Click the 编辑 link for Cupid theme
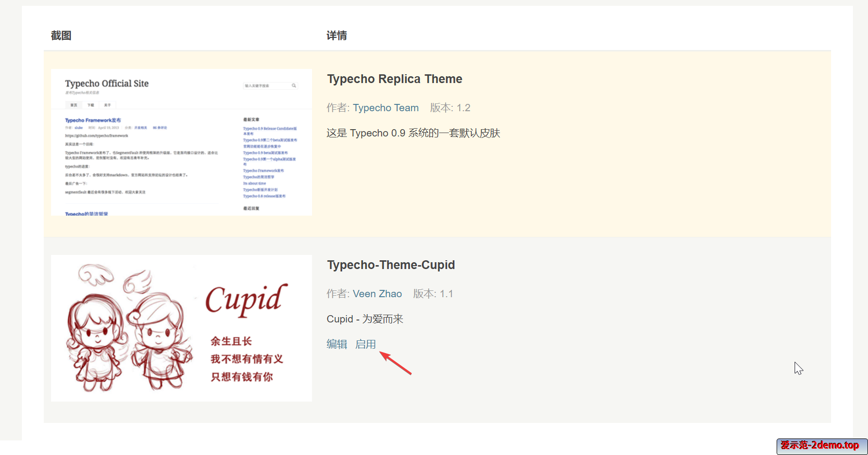Viewport: 868px width, 455px height. 337,344
